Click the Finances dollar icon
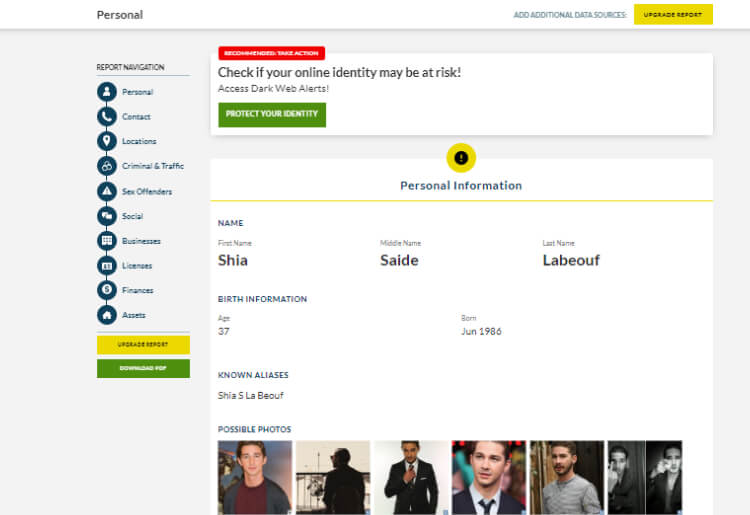750x515 pixels. (107, 290)
